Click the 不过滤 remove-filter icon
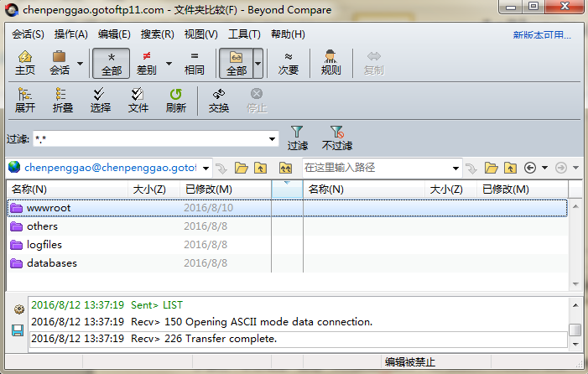Screen dimensions: 588x374 336,132
